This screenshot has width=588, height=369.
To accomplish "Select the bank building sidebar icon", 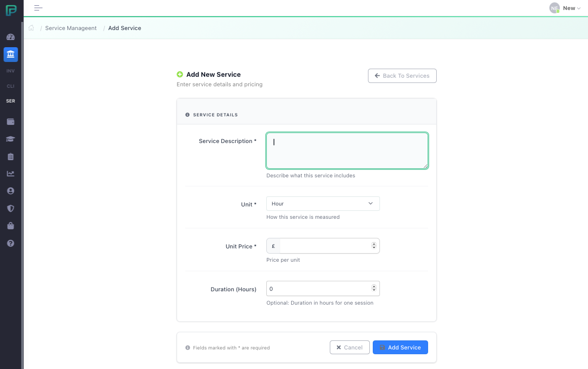I will [10, 54].
